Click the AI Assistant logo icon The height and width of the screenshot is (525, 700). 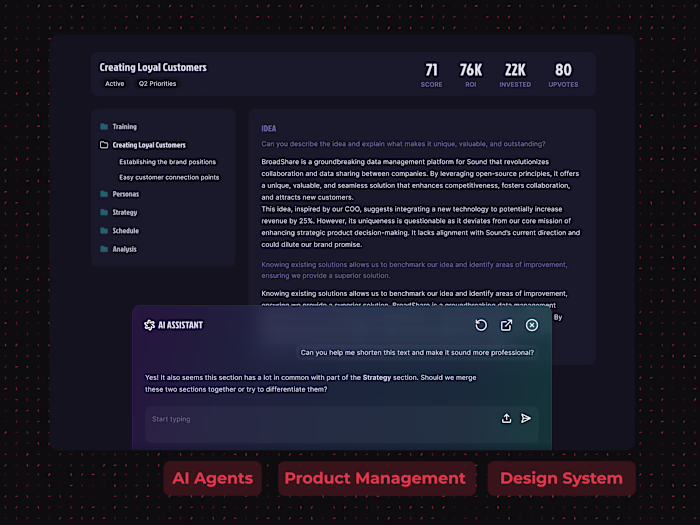point(149,325)
